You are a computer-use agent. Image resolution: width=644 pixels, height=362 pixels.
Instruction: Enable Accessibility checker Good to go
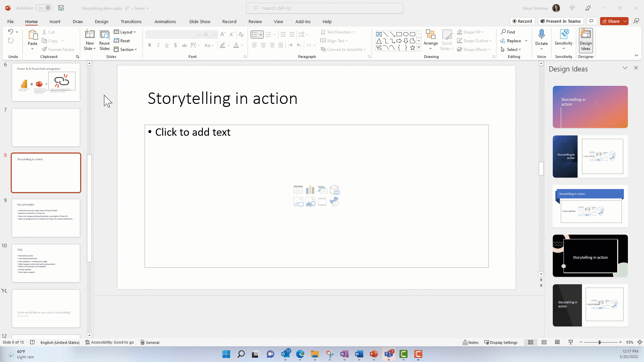pyautogui.click(x=109, y=343)
